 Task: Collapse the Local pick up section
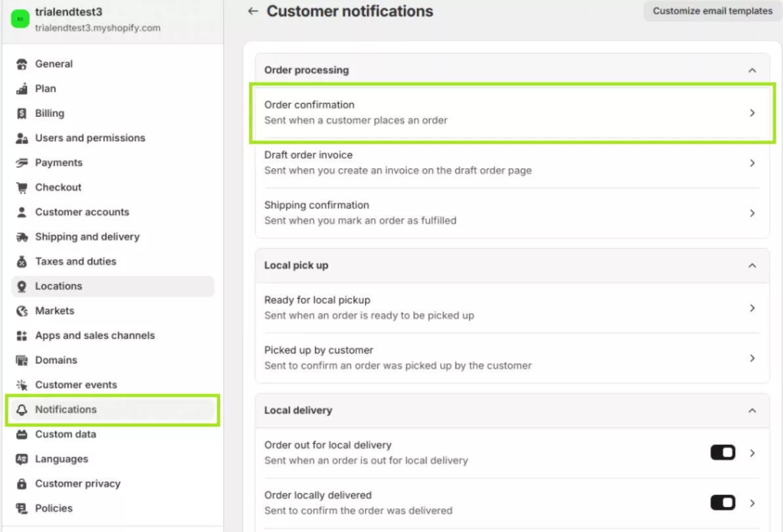(x=752, y=266)
